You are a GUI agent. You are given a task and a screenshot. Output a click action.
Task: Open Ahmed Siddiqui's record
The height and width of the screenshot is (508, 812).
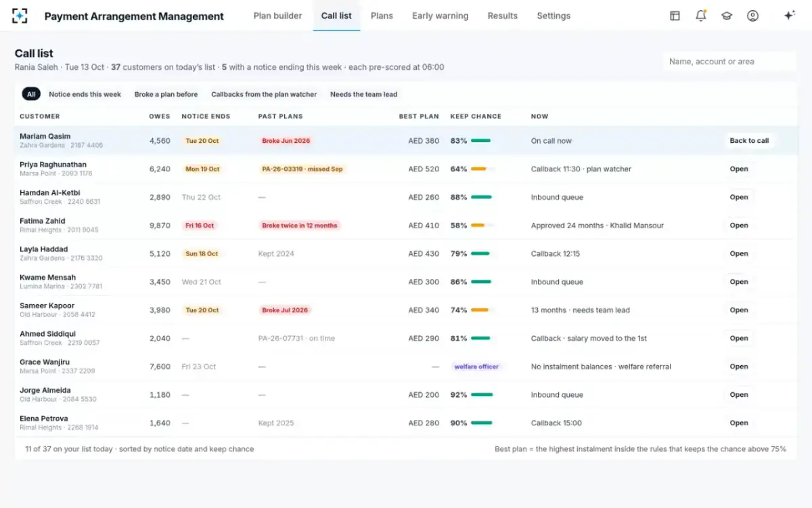[x=739, y=339]
